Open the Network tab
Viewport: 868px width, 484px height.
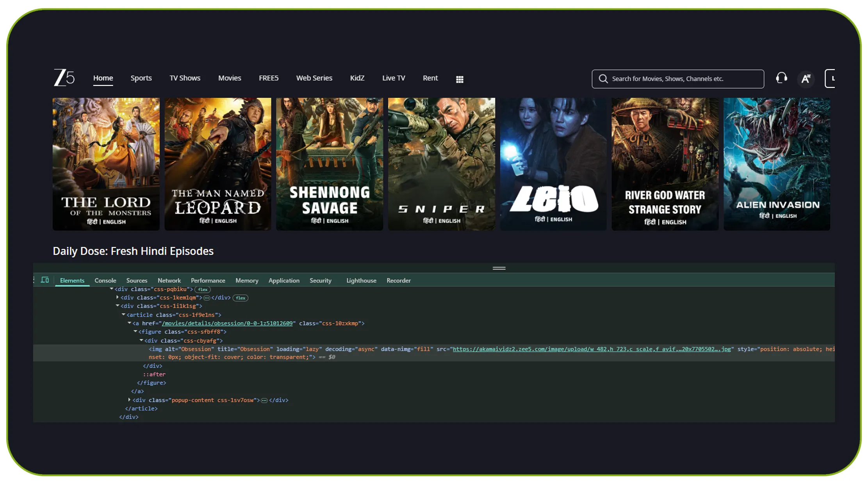pyautogui.click(x=169, y=281)
